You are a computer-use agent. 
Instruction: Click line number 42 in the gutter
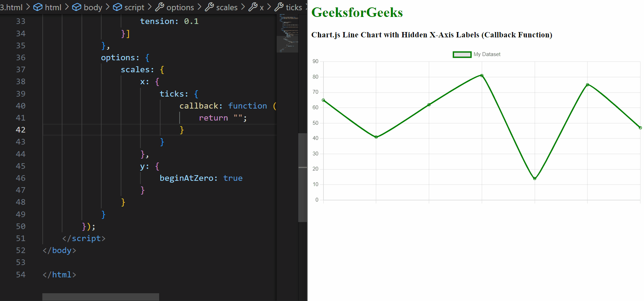pos(20,130)
